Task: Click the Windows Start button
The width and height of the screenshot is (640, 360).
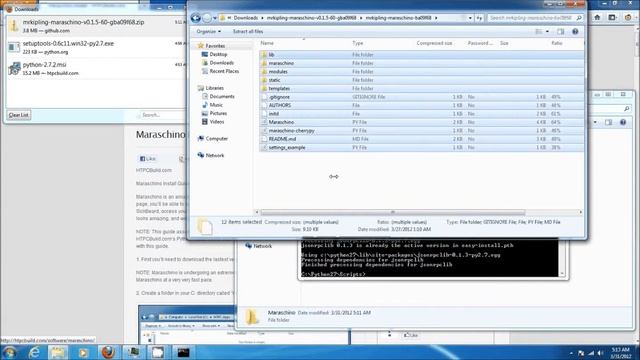Action: [9, 352]
